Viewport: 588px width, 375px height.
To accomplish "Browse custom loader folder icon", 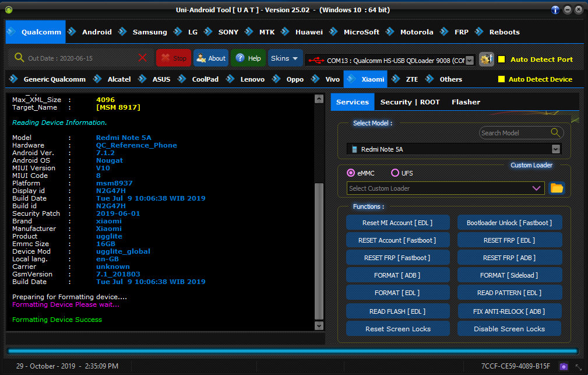I will pyautogui.click(x=557, y=188).
